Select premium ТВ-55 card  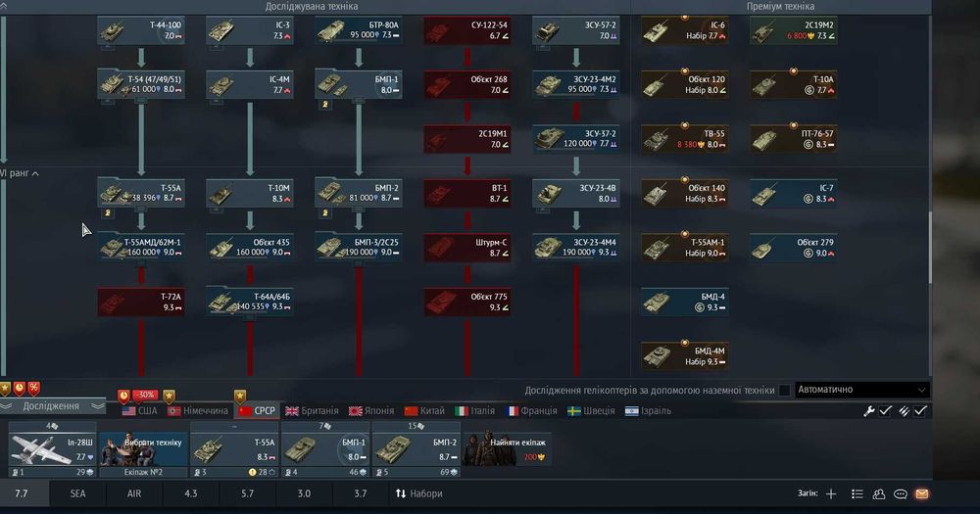(x=685, y=139)
